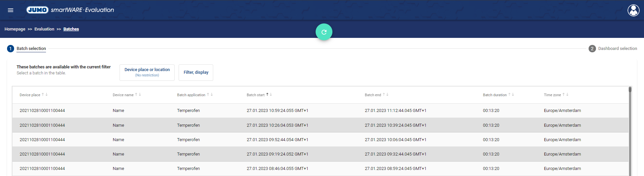
Task: Sort Device place column descending
Action: [x=47, y=95]
